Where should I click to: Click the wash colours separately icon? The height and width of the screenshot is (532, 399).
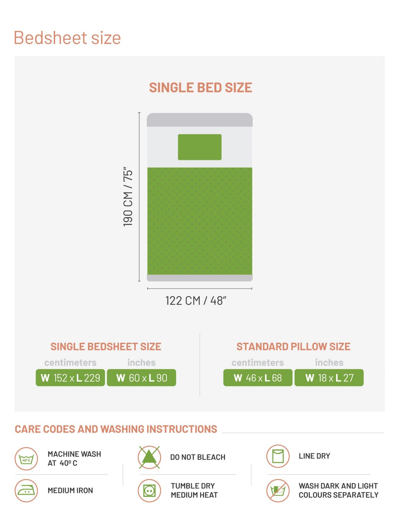278,491
